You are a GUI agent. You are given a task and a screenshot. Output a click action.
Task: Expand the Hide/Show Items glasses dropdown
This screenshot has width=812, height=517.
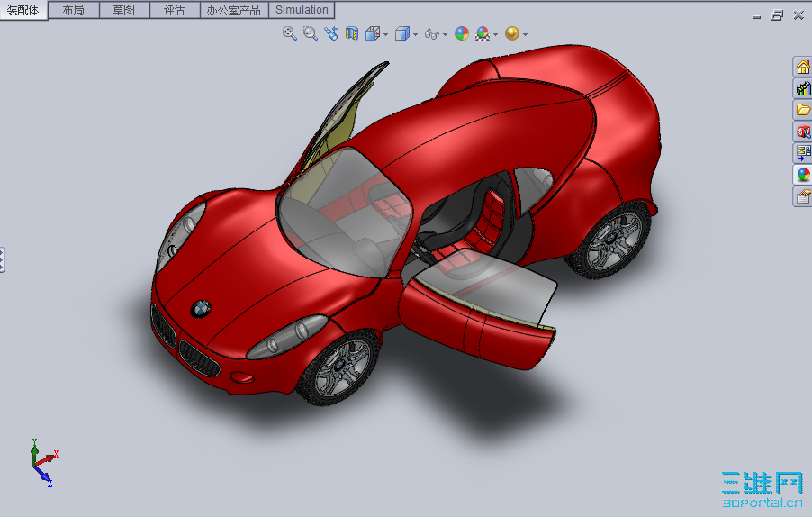(445, 34)
